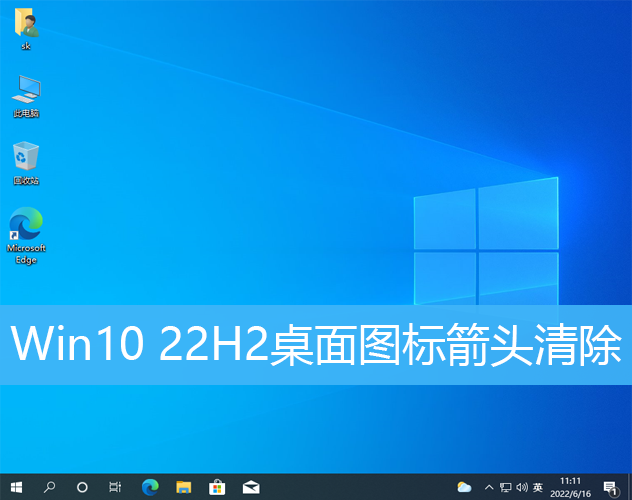Image resolution: width=632 pixels, height=500 pixels.
Task: Launch Edge from the taskbar
Action: 150,487
